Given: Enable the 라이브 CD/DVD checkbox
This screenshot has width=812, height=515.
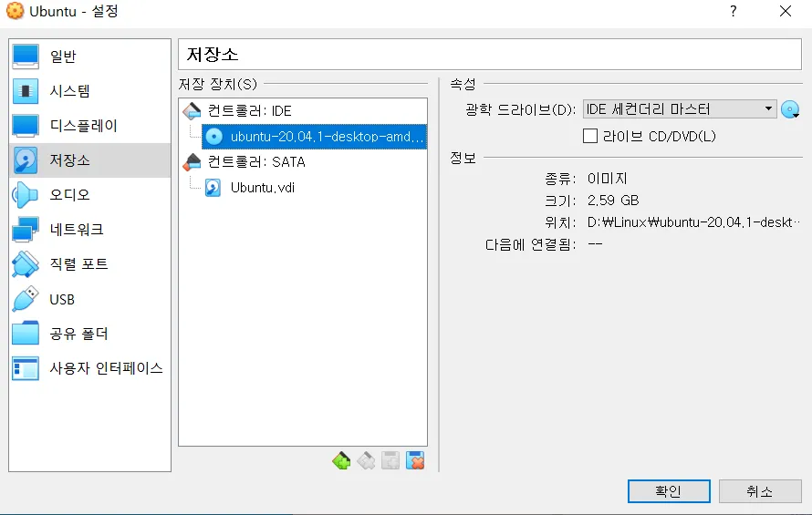Looking at the screenshot, I should click(589, 136).
